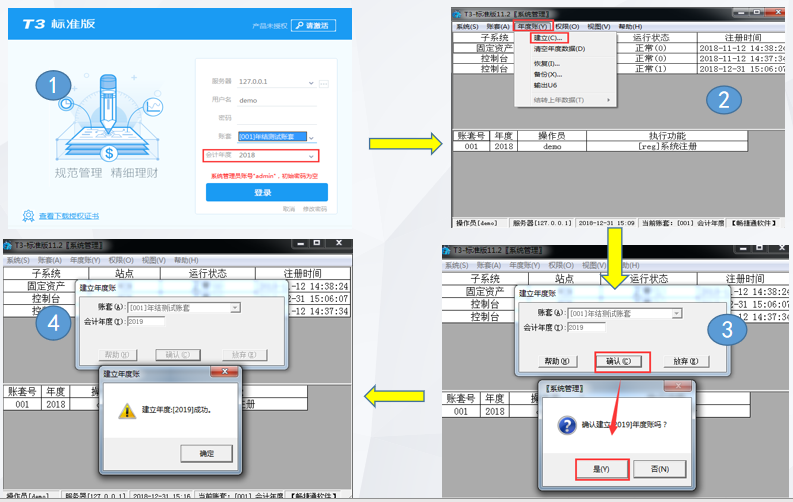Image resolution: width=793 pixels, height=502 pixels.
Task: Click the gear icon beside 查看下载授权证书
Action: pos(28,216)
